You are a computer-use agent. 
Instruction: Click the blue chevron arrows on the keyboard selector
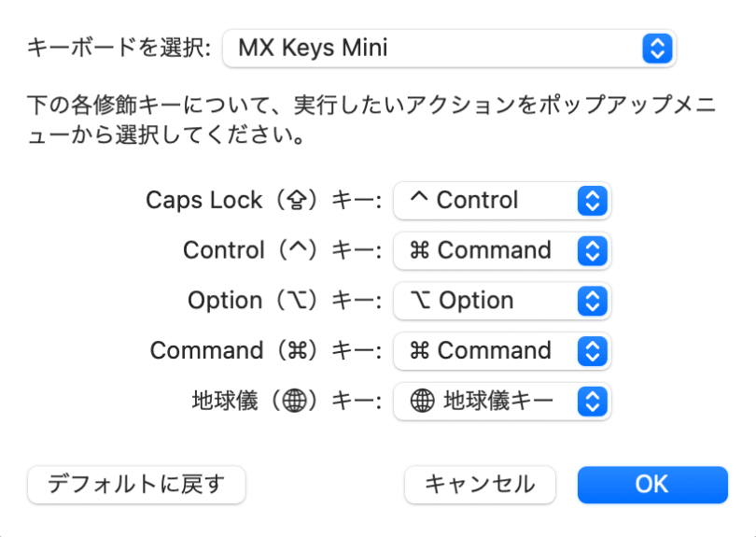click(657, 48)
